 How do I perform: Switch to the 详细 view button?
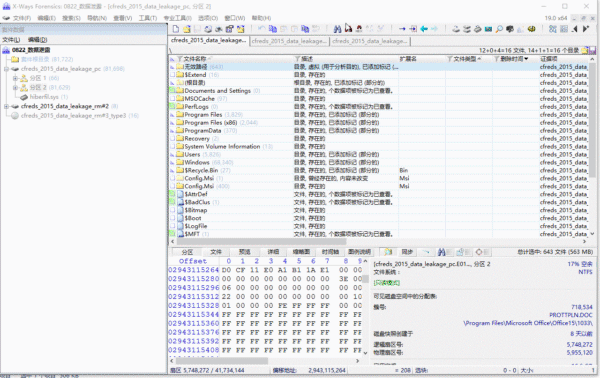[x=273, y=252]
